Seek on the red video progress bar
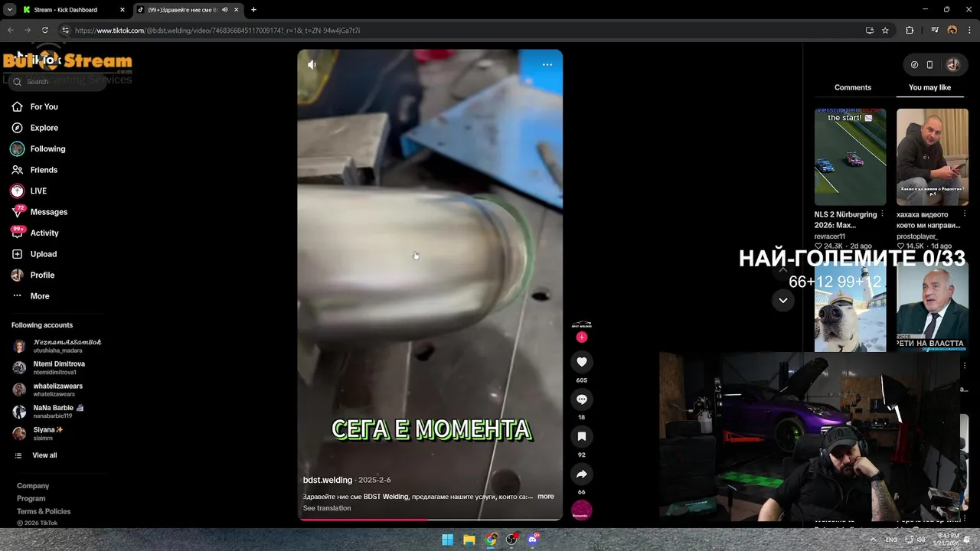The image size is (980, 551). [430, 520]
